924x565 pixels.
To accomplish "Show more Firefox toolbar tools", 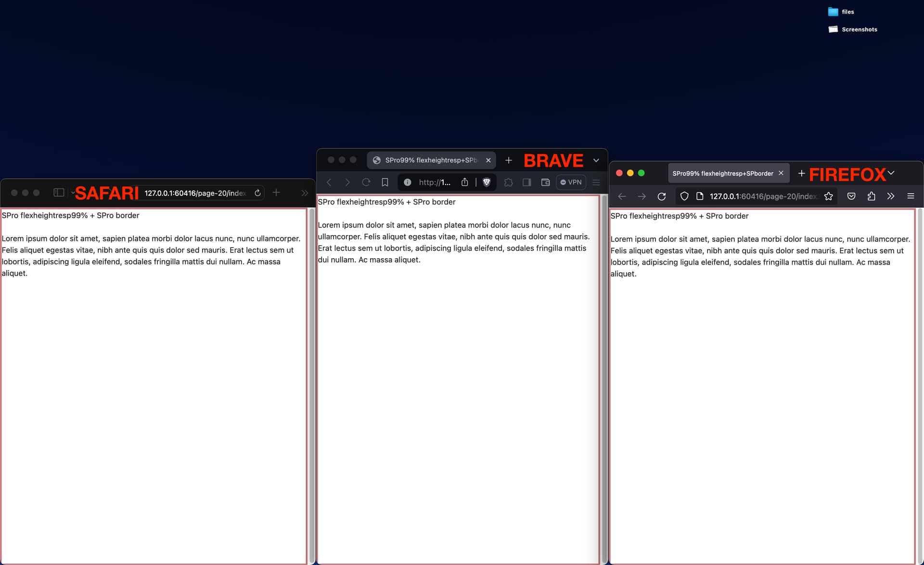I will (x=891, y=196).
